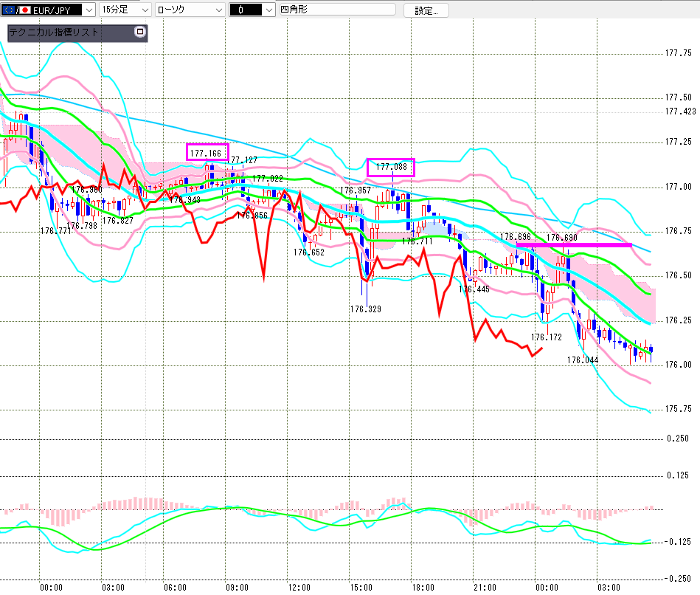The width and height of the screenshot is (700, 595).
Task: Click the 12:00 label on time axis
Action: (x=299, y=588)
